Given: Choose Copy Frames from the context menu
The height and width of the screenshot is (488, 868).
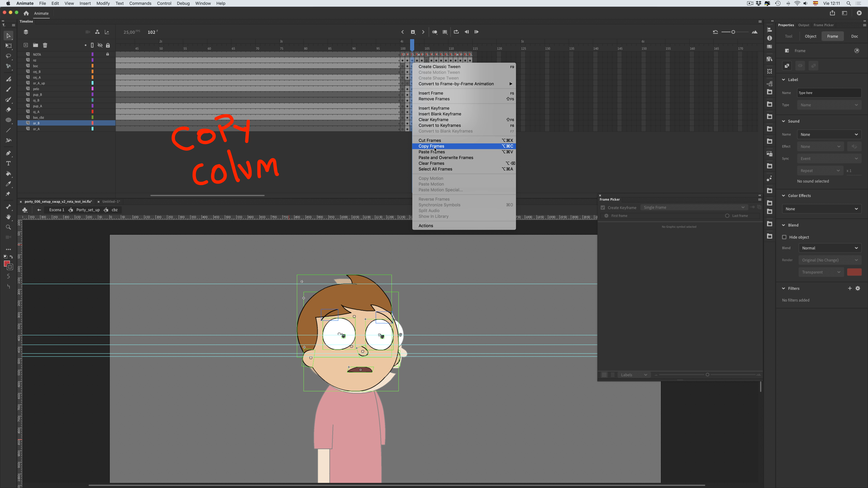Looking at the screenshot, I should (432, 146).
